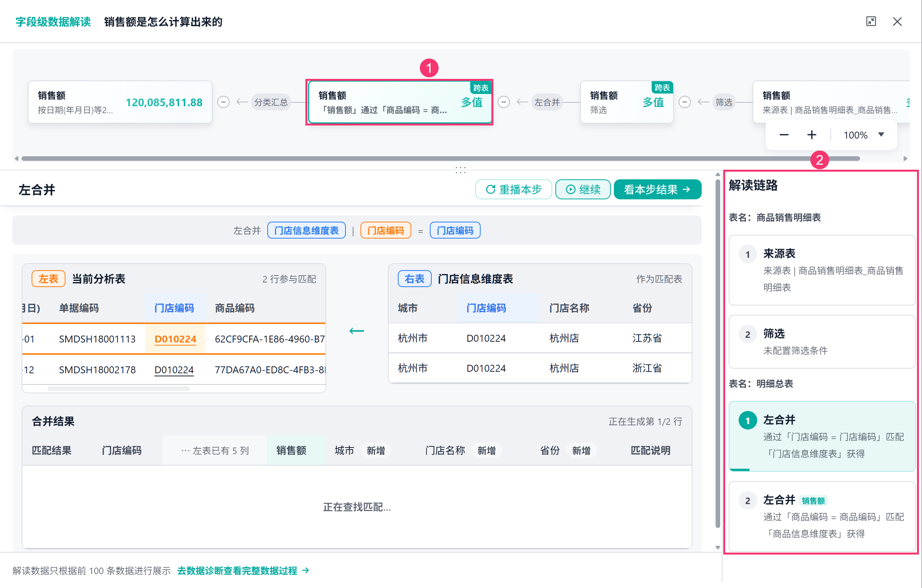Click the 重播本步 replay button

tap(513, 189)
